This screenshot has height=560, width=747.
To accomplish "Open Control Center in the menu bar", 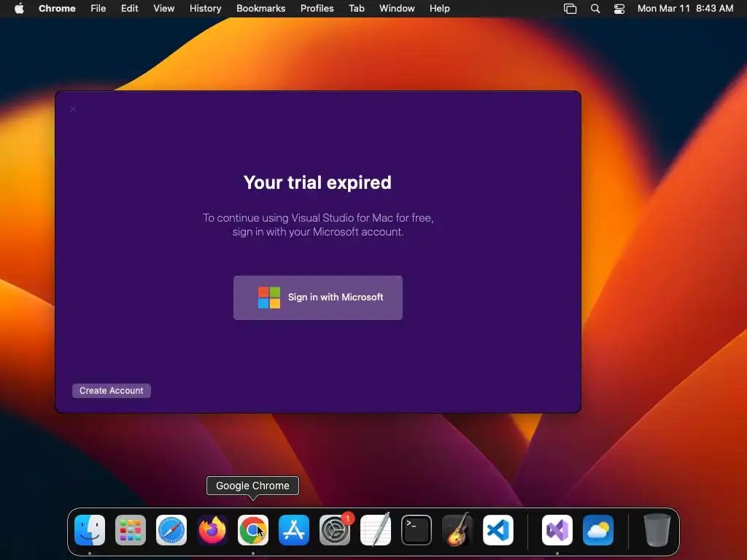I will (619, 9).
